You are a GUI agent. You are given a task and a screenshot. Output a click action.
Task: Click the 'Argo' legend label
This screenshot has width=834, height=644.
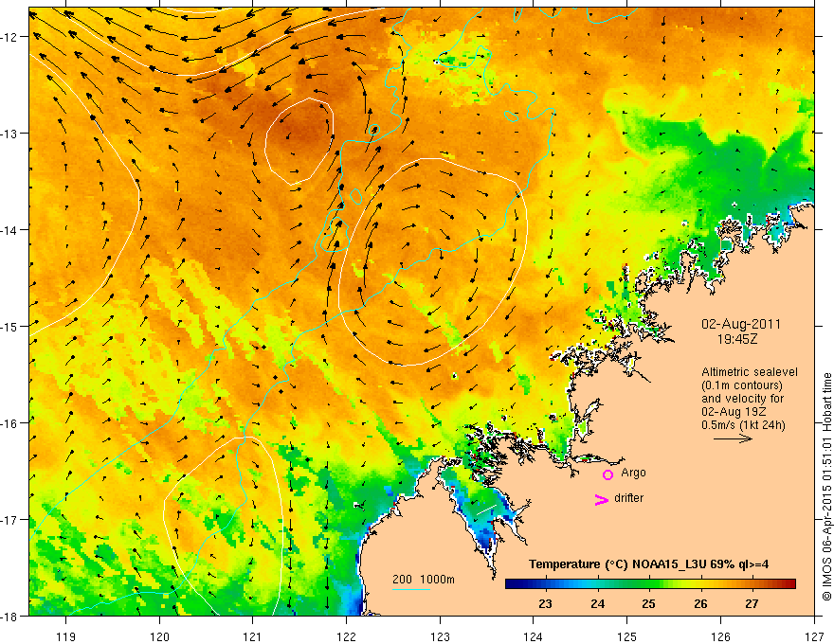[633, 473]
